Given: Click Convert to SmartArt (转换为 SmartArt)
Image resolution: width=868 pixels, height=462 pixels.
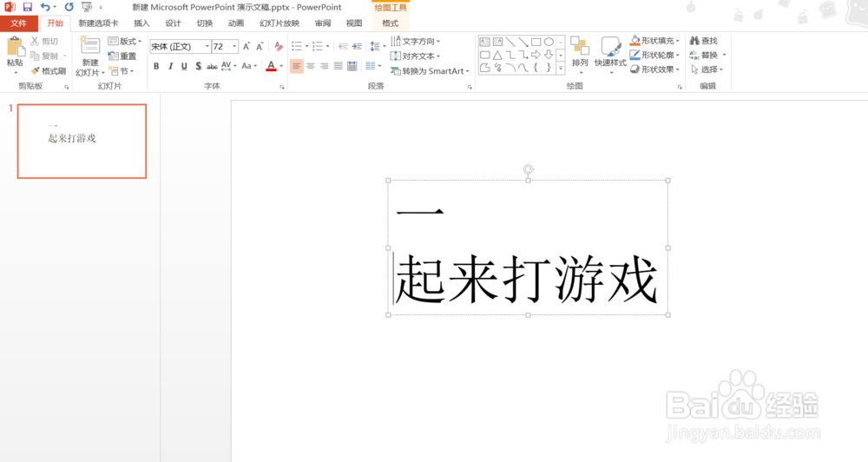Looking at the screenshot, I should click(x=431, y=71).
